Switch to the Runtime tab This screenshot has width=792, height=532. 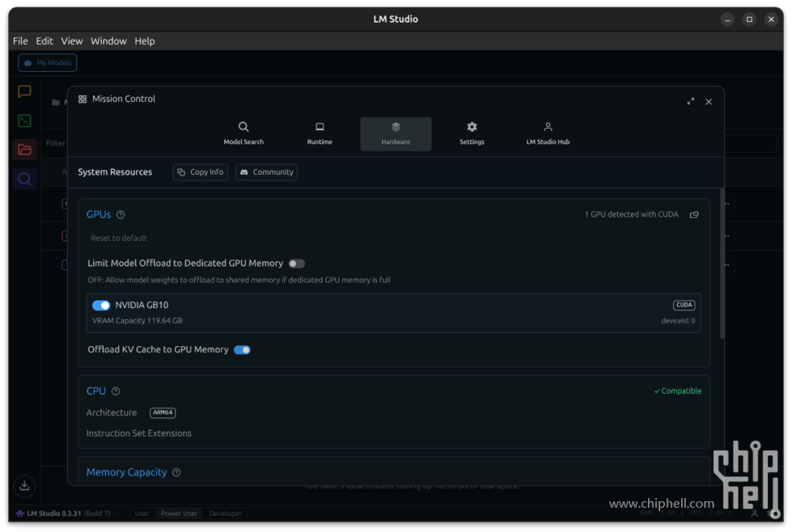(x=320, y=133)
